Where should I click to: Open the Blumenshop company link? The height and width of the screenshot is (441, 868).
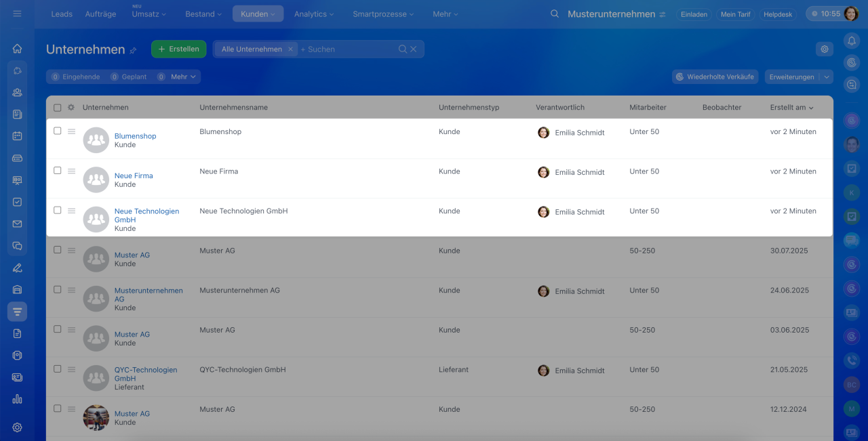click(135, 136)
